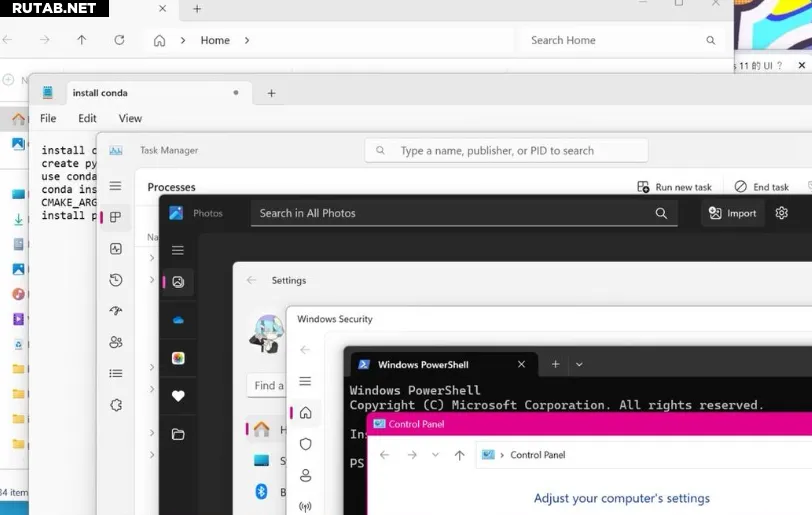Click the Task Manager search field
The image size is (812, 515).
coord(506,151)
